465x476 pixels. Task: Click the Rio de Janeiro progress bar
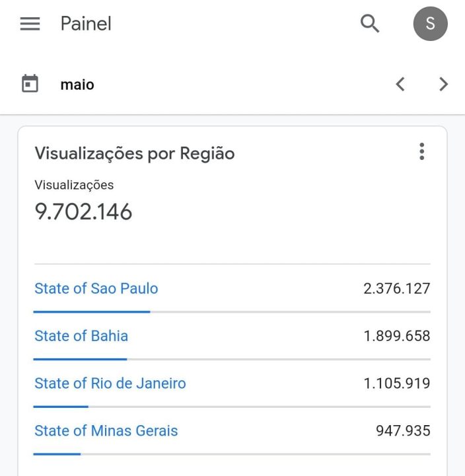tap(232, 407)
